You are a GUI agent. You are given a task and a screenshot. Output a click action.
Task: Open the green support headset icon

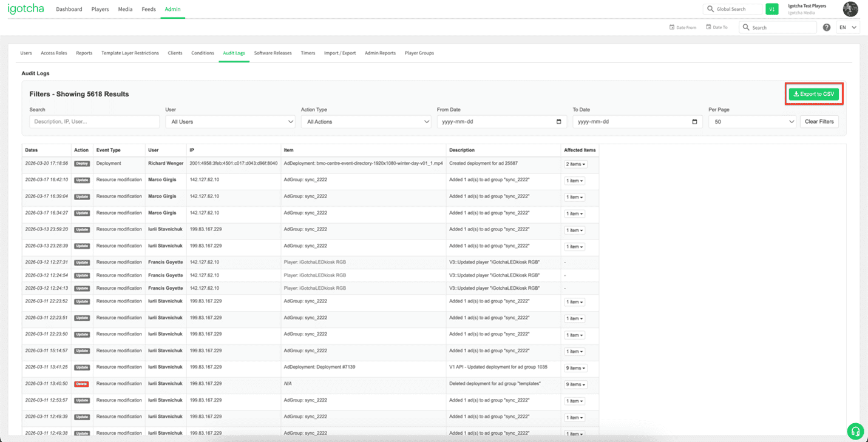pyautogui.click(x=855, y=431)
